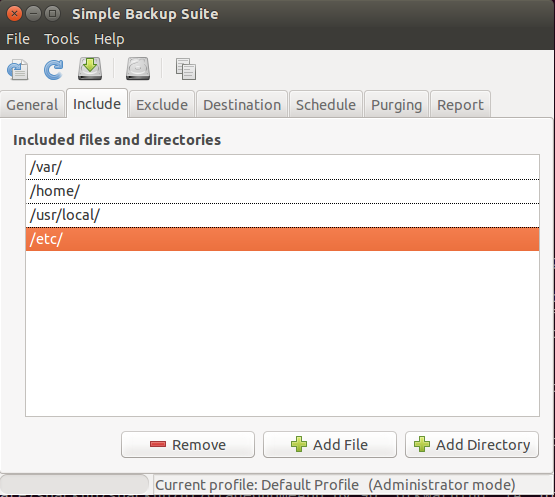This screenshot has height=497, width=555.
Task: Select the Purging tab
Action: coord(396,104)
